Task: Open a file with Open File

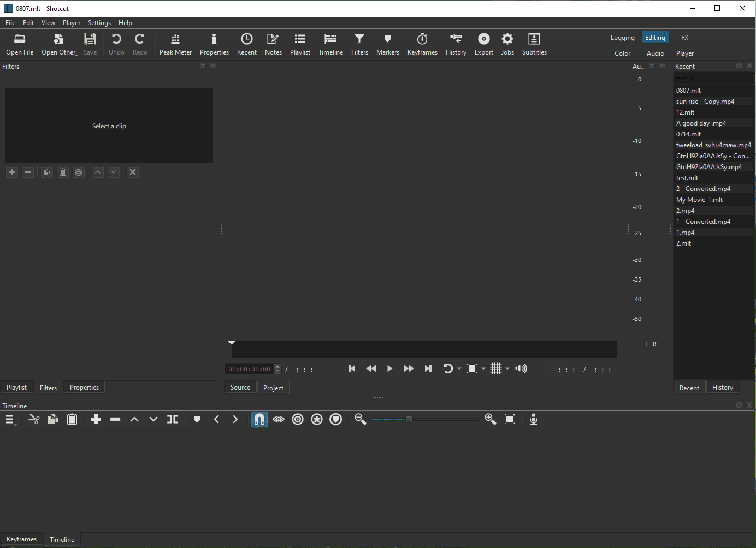Action: 20,44
